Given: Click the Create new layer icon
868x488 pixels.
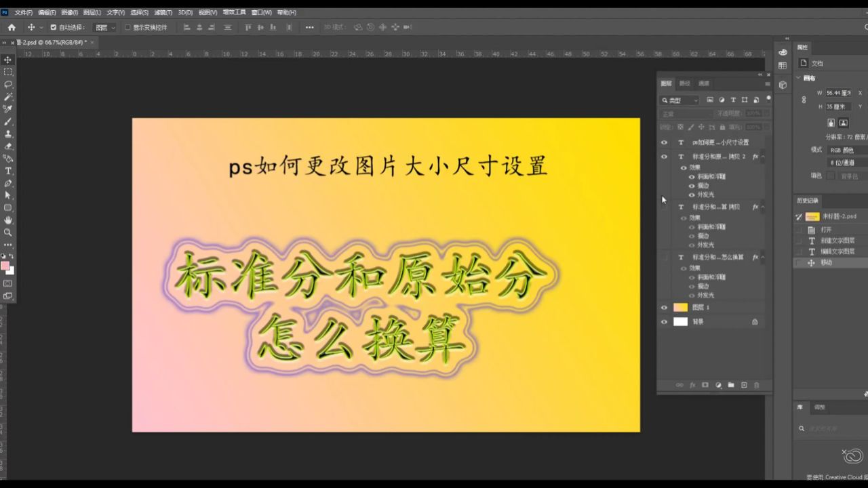Looking at the screenshot, I should pos(744,384).
